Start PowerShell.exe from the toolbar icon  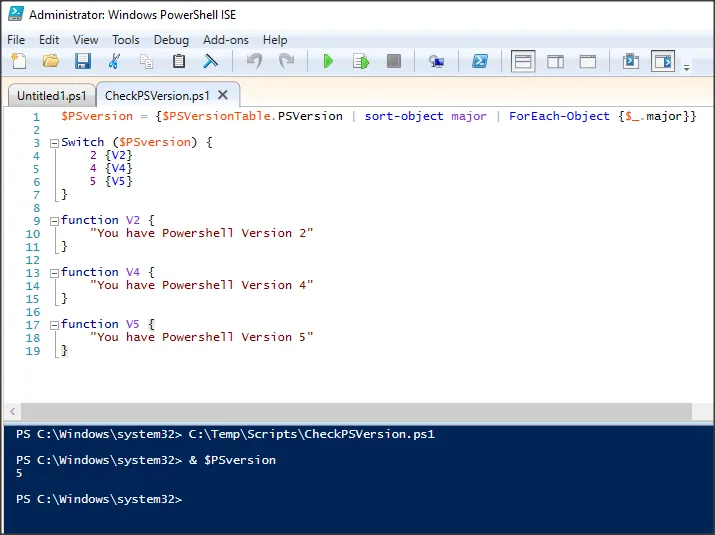[480, 61]
